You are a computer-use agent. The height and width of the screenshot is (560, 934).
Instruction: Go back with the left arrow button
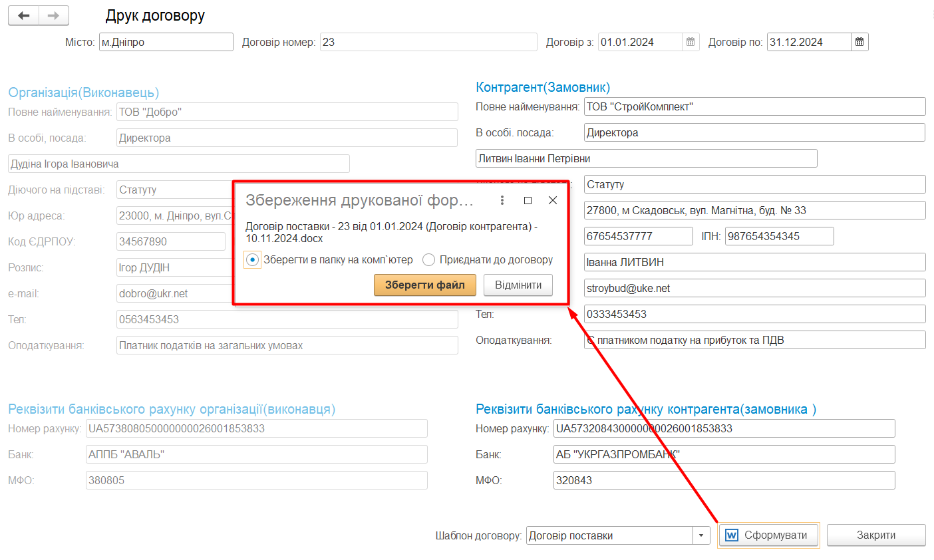[x=24, y=15]
